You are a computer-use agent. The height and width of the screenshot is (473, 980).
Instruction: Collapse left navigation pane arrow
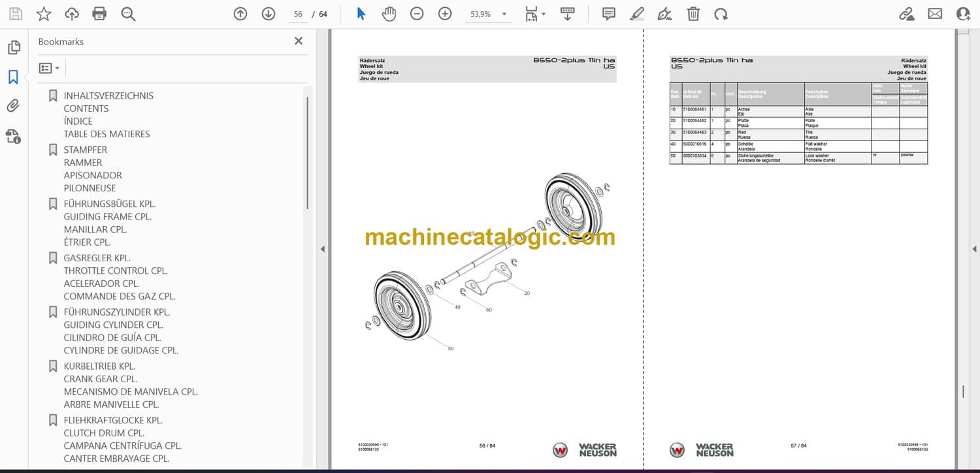[321, 249]
